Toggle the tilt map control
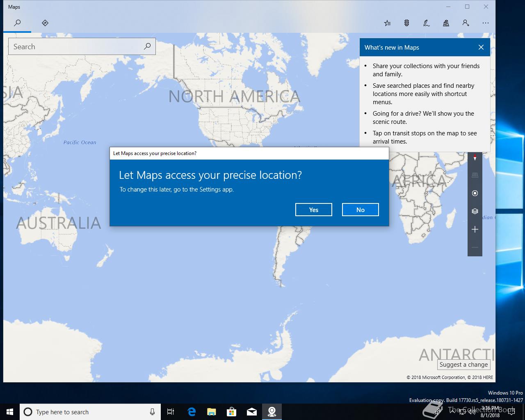 pyautogui.click(x=475, y=175)
